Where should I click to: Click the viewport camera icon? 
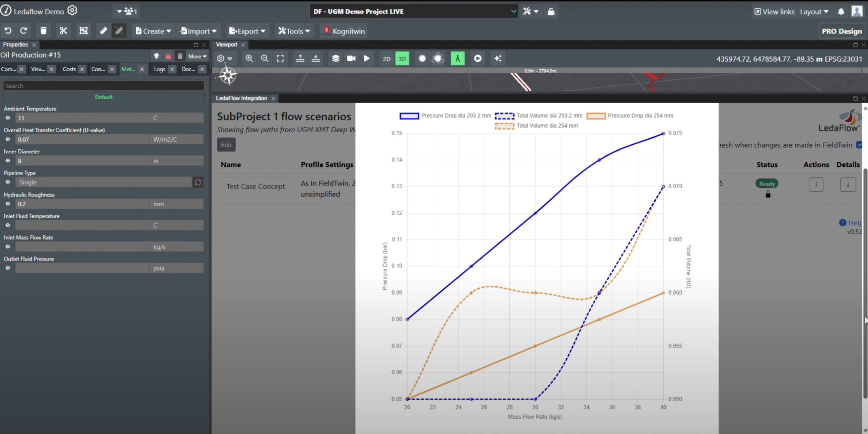(x=351, y=58)
